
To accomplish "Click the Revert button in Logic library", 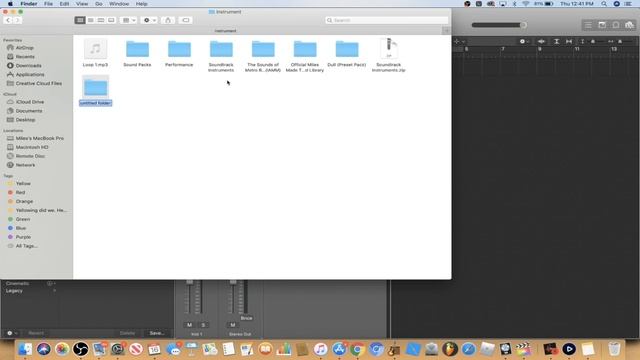I will (x=36, y=333).
